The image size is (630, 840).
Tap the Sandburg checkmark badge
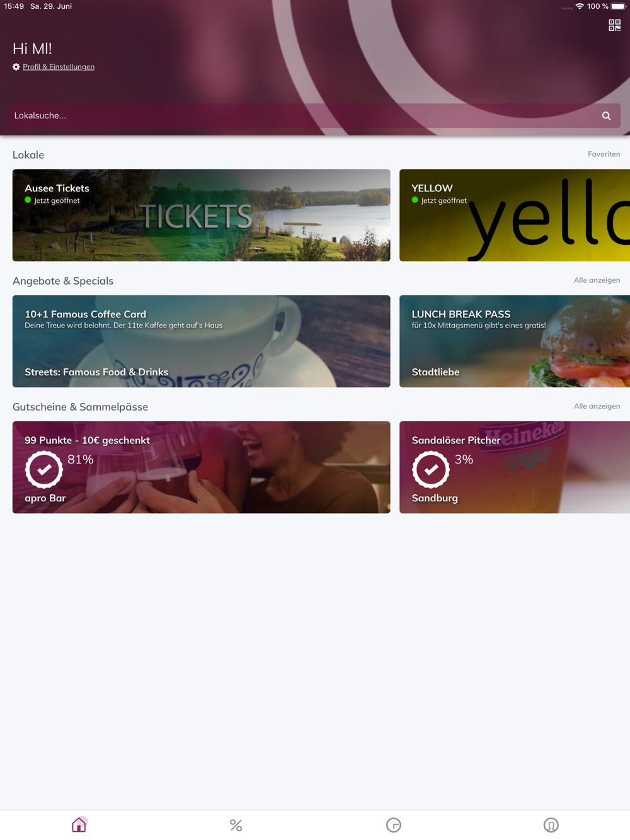point(431,469)
